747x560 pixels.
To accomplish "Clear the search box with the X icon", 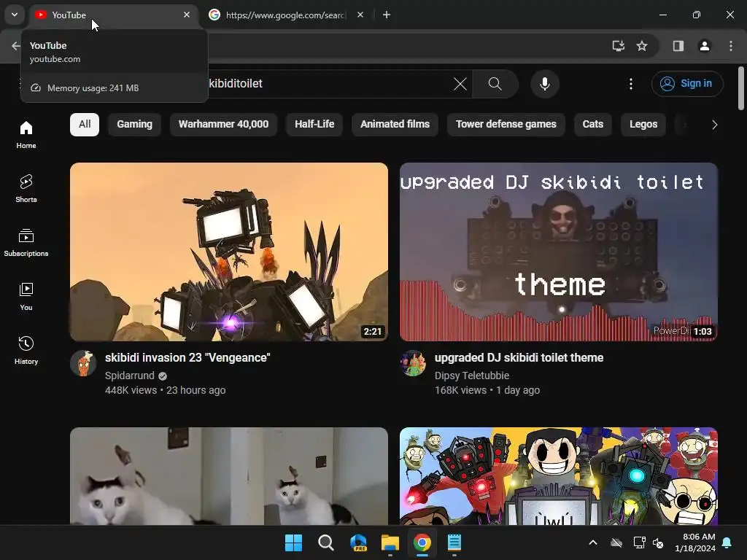I will click(460, 84).
